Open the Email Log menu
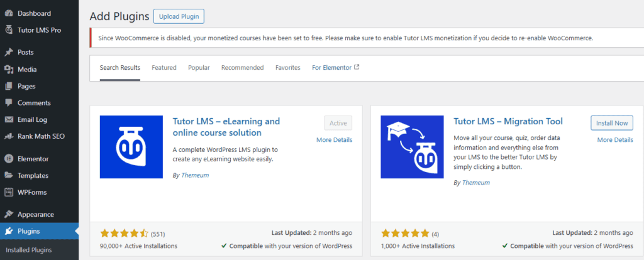 point(39,120)
